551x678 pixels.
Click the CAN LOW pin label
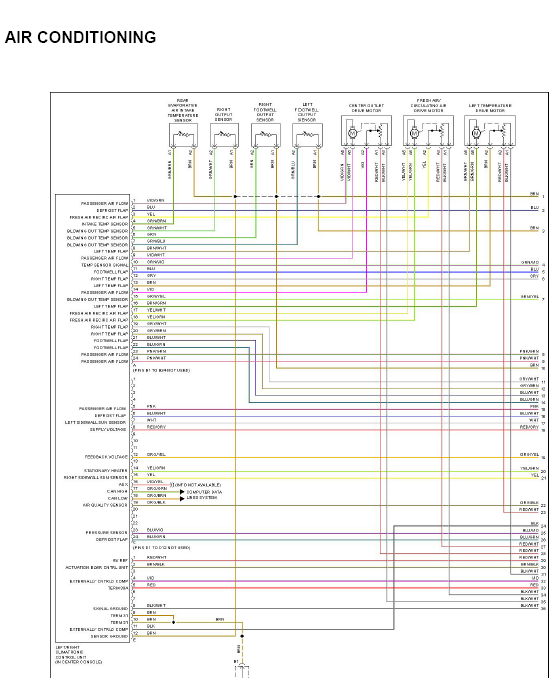point(118,499)
